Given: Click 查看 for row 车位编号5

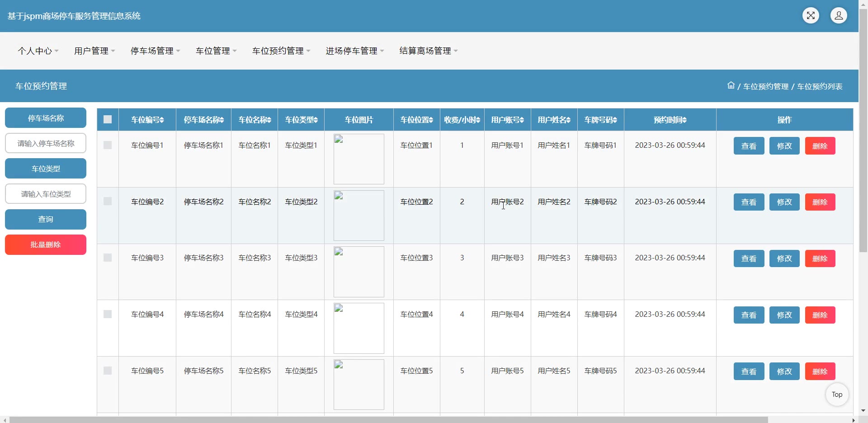Looking at the screenshot, I should pyautogui.click(x=749, y=371).
